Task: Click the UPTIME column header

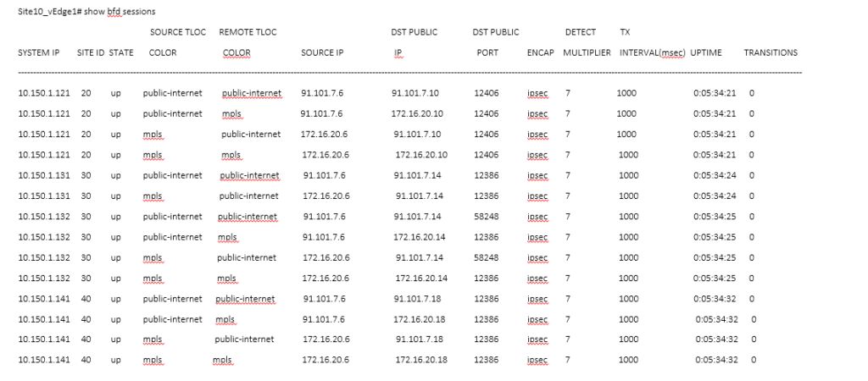Action: (x=706, y=52)
